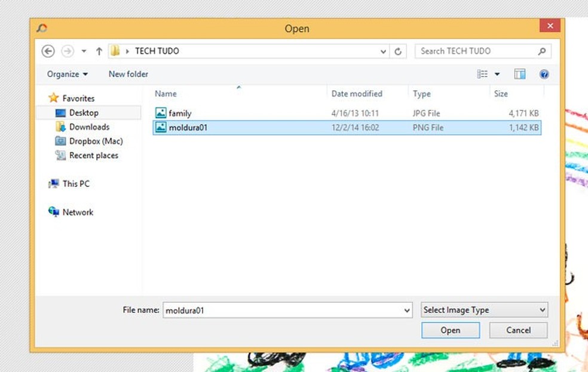
Task: Click the family file's image icon
Action: [x=161, y=113]
